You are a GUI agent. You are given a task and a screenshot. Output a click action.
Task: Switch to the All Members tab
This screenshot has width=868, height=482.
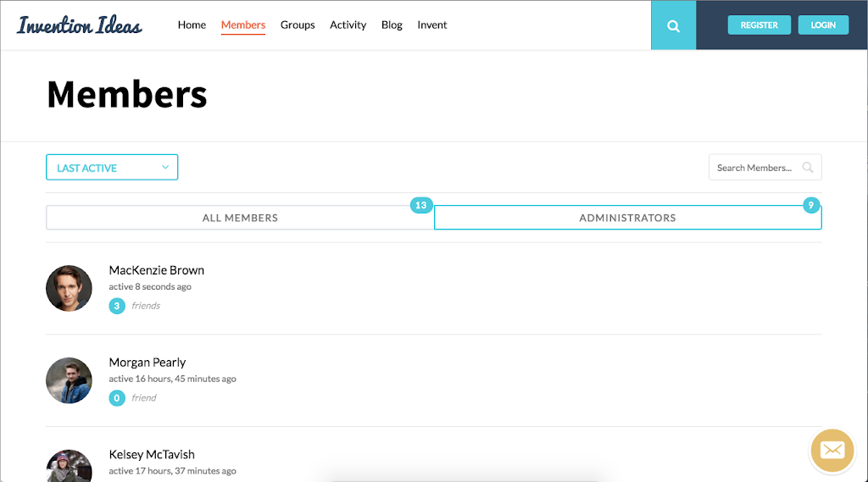[x=240, y=218]
